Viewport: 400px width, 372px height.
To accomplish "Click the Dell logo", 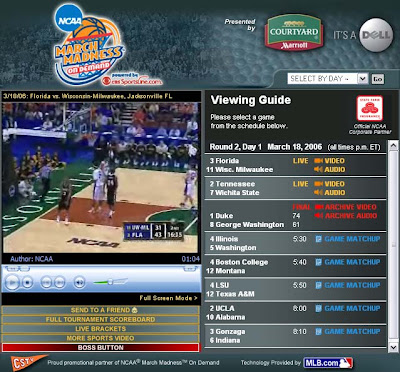I will point(376,35).
